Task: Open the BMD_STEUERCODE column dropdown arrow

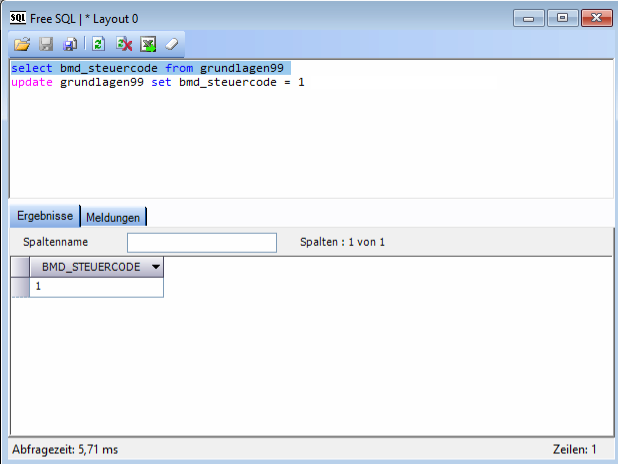Action: click(155, 267)
